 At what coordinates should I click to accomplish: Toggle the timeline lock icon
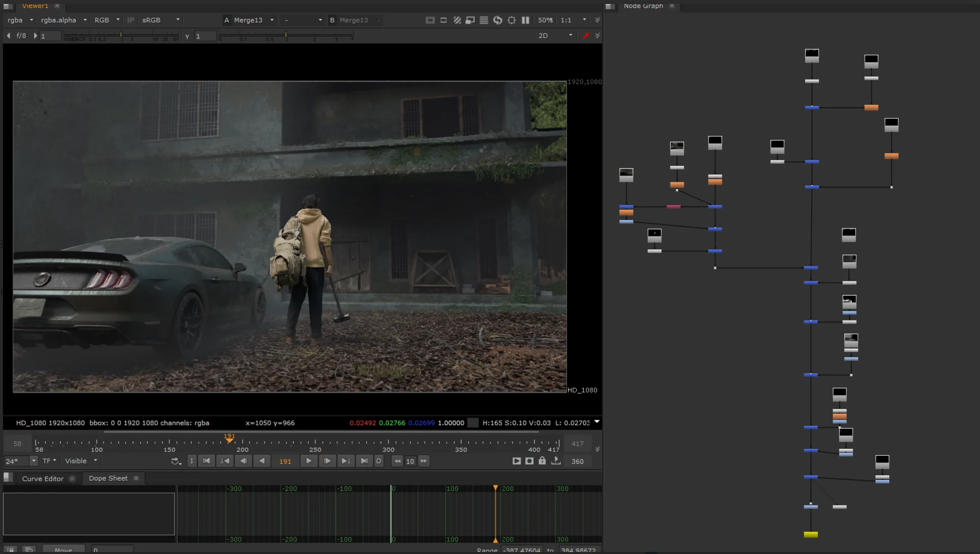[542, 461]
